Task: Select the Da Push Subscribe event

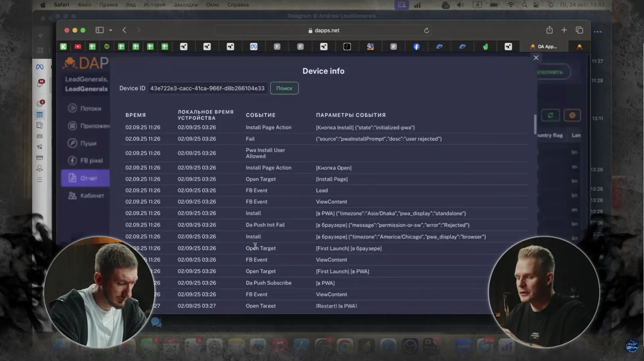Action: click(x=268, y=283)
